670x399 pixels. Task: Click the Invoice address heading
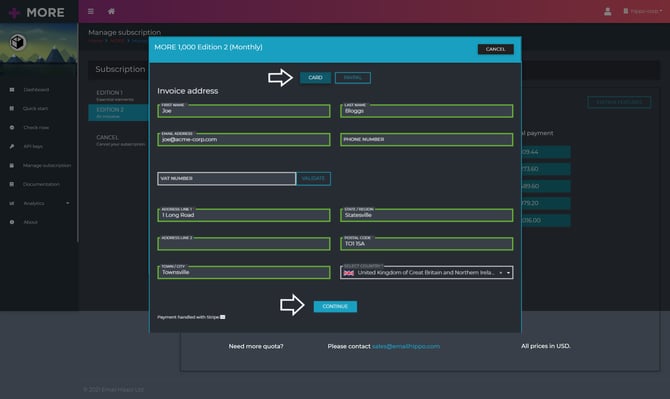point(187,91)
